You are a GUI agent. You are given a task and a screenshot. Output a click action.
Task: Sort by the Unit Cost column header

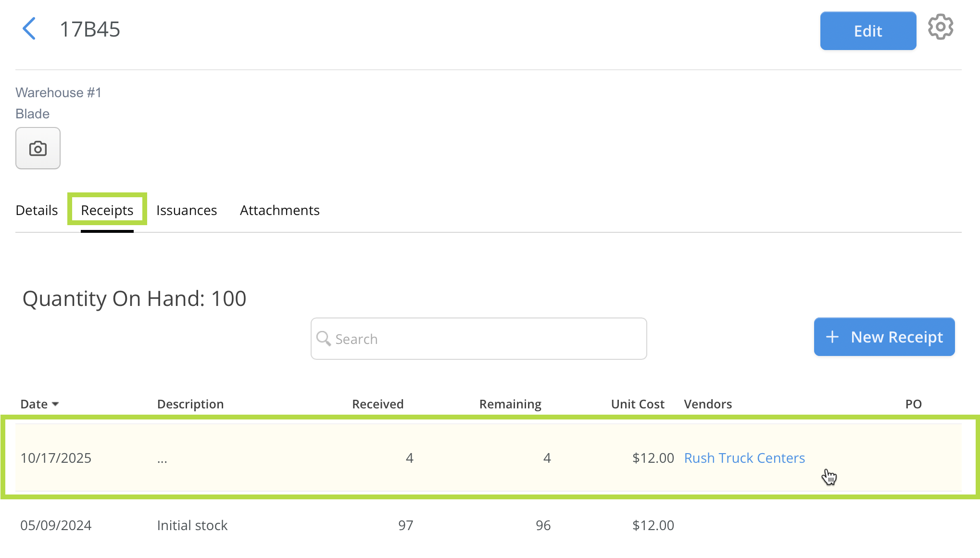[x=637, y=404]
